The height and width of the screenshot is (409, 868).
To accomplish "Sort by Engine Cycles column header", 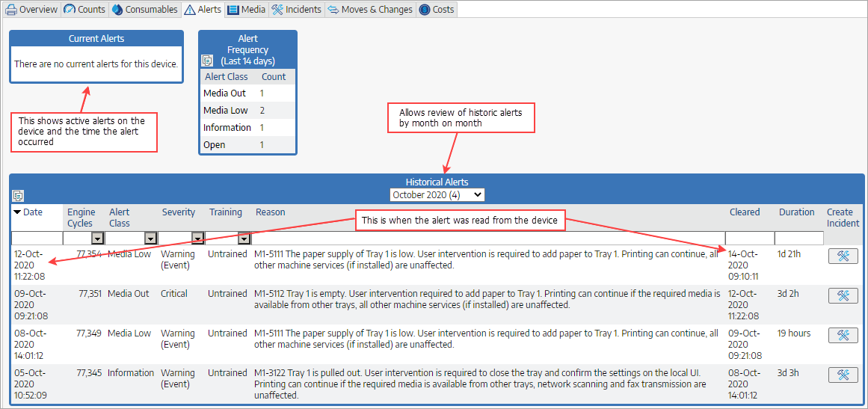I will tap(81, 218).
